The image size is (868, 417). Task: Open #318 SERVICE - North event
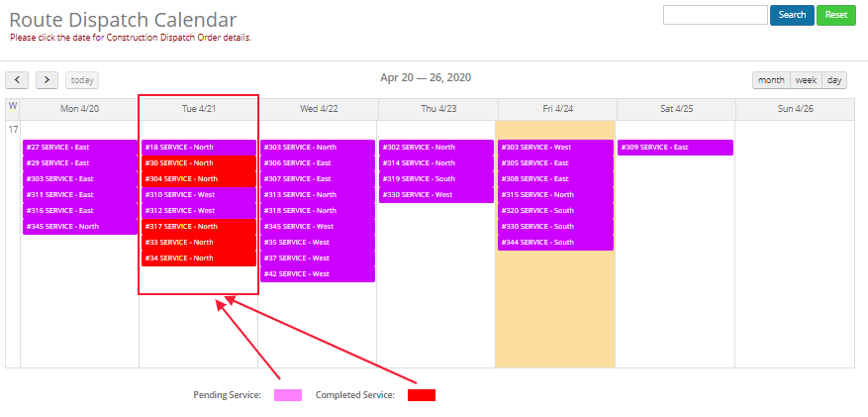318,211
